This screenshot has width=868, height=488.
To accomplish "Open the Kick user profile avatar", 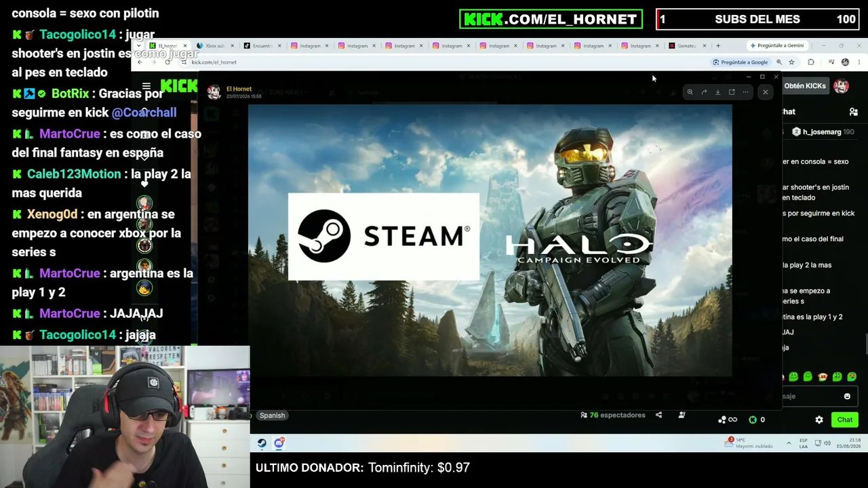I will (x=842, y=86).
